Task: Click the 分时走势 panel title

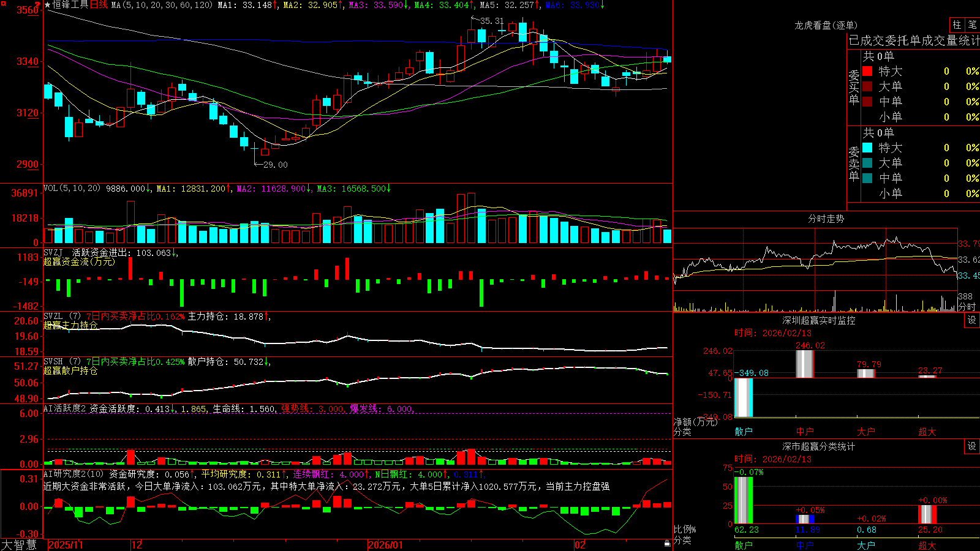Action: click(x=826, y=219)
